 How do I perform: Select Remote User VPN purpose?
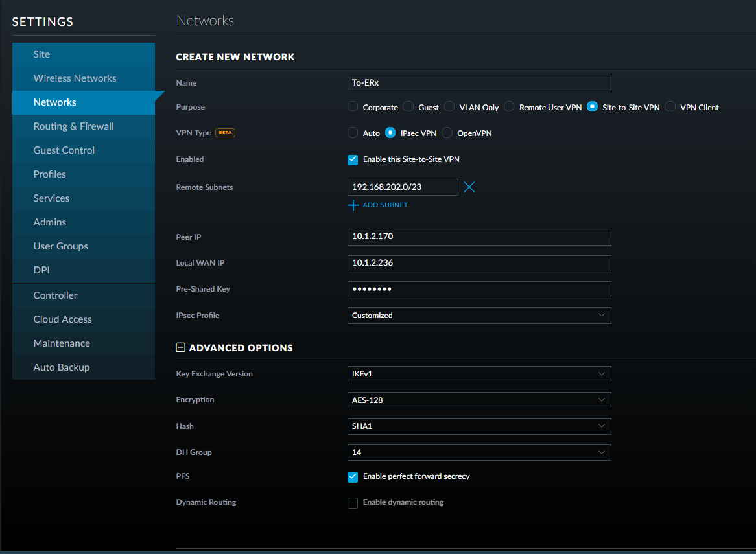point(509,106)
